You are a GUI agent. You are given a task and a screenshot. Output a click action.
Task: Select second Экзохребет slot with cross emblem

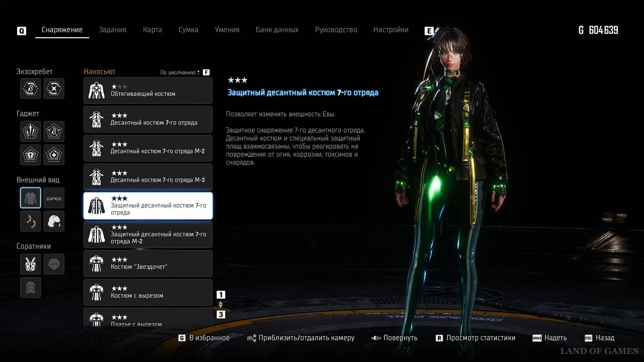54,88
